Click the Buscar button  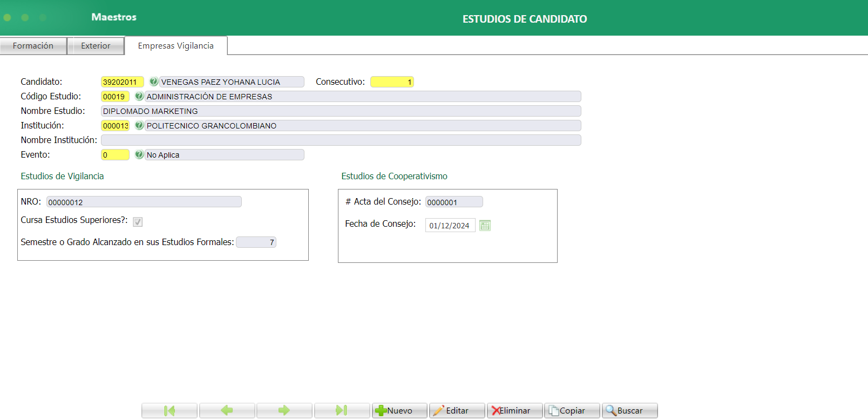pos(630,410)
